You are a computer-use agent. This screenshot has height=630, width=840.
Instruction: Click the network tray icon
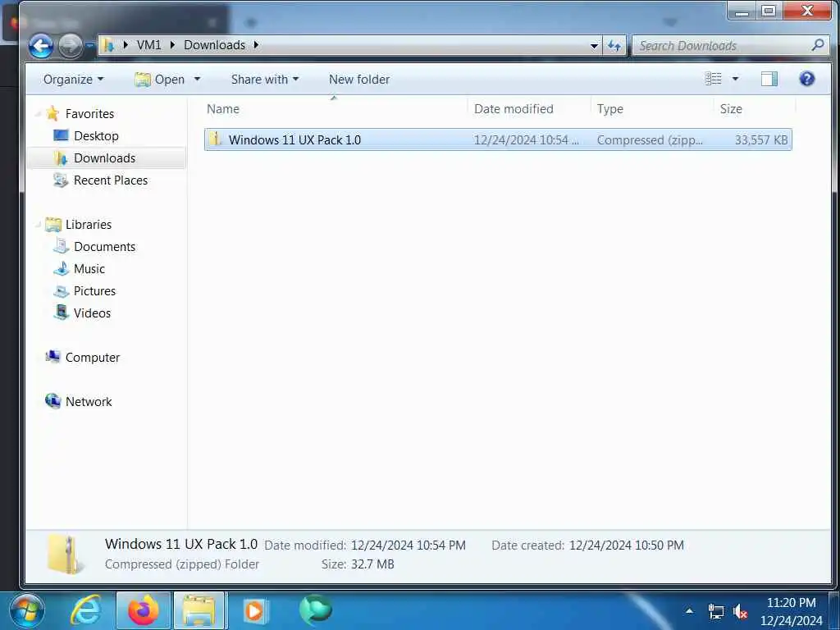click(715, 611)
